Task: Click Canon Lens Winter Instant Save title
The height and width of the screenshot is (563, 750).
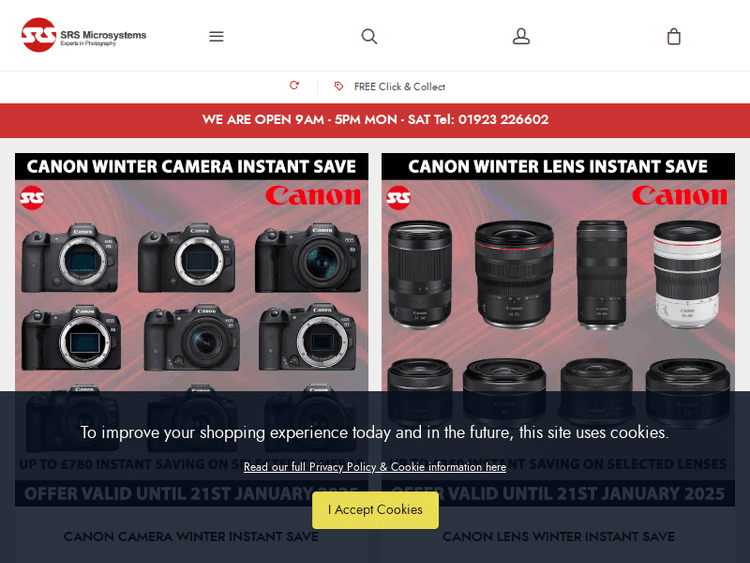Action: pos(558,537)
